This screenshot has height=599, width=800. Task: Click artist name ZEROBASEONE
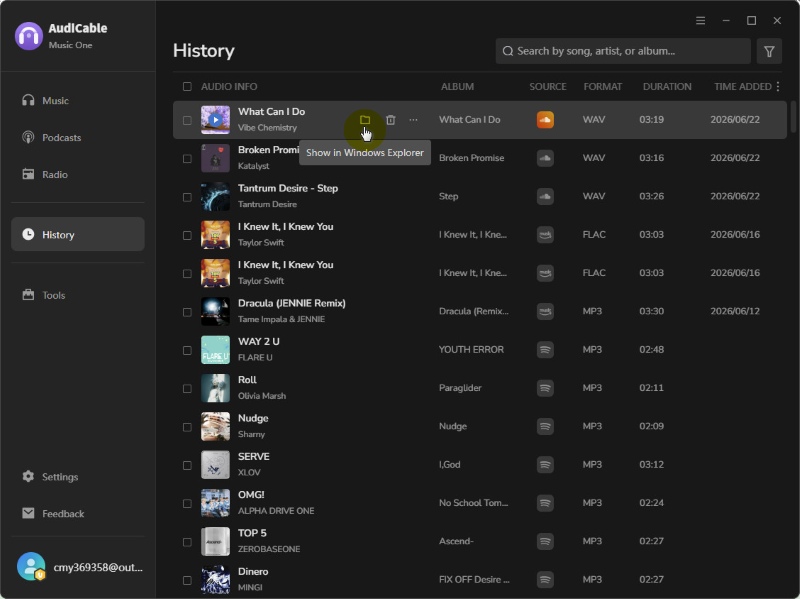click(269, 549)
